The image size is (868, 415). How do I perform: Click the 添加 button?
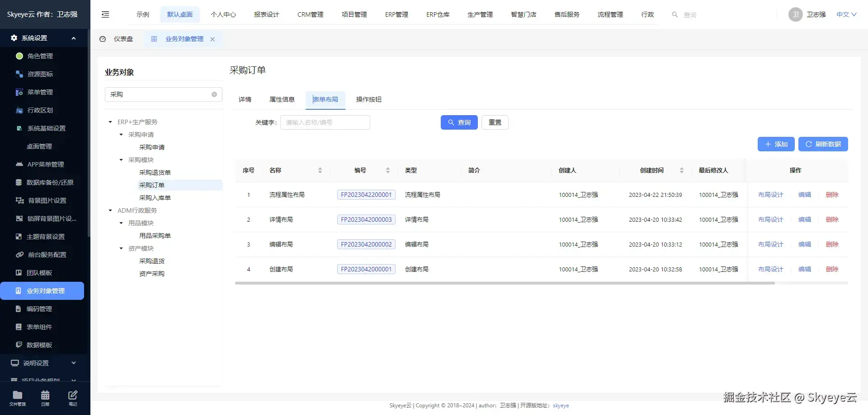776,144
